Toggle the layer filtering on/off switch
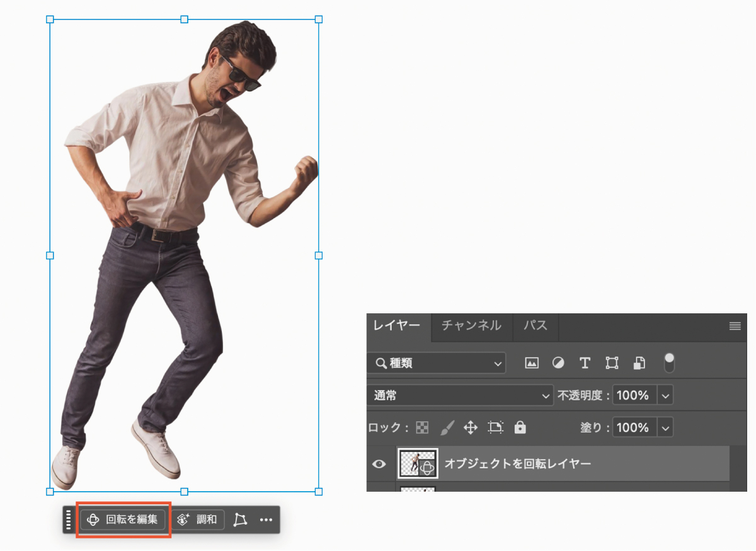756x551 pixels. pos(669,362)
